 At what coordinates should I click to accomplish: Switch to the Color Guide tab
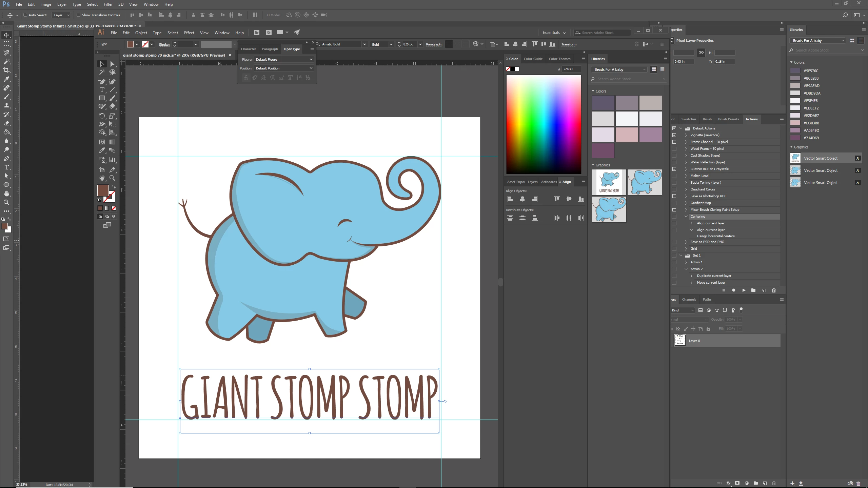point(533,59)
